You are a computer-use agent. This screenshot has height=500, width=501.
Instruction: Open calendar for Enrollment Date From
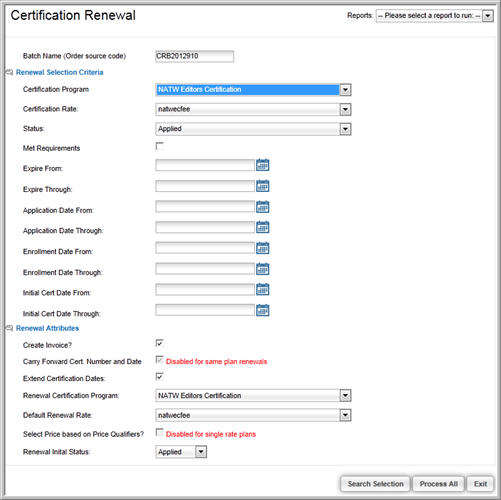coord(263,248)
